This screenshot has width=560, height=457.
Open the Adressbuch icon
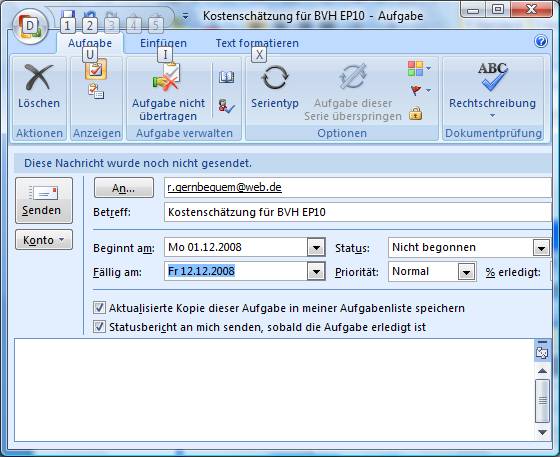[x=227, y=77]
